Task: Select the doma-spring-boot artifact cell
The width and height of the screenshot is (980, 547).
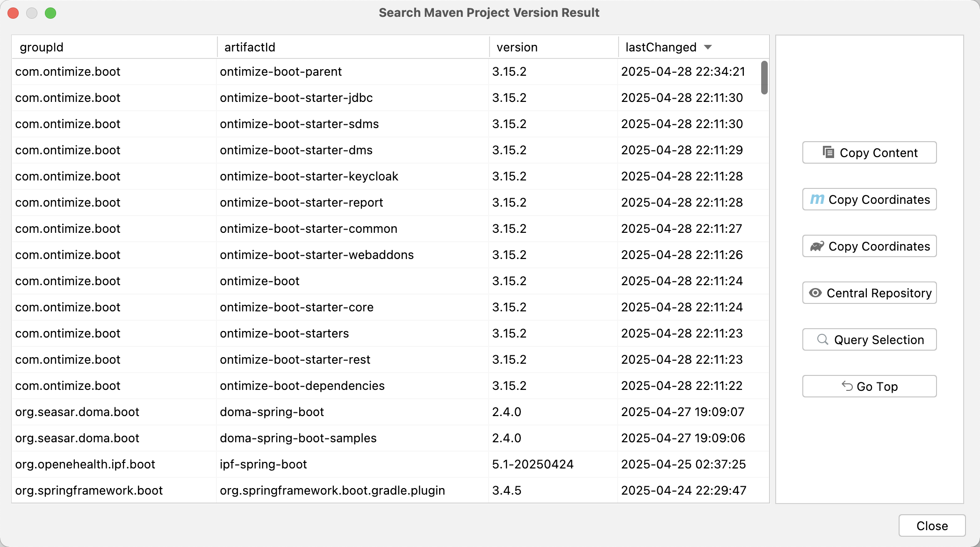Action: click(x=353, y=412)
